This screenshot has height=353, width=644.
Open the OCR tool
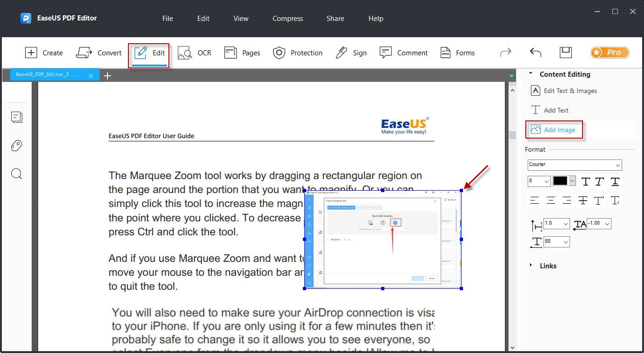195,53
